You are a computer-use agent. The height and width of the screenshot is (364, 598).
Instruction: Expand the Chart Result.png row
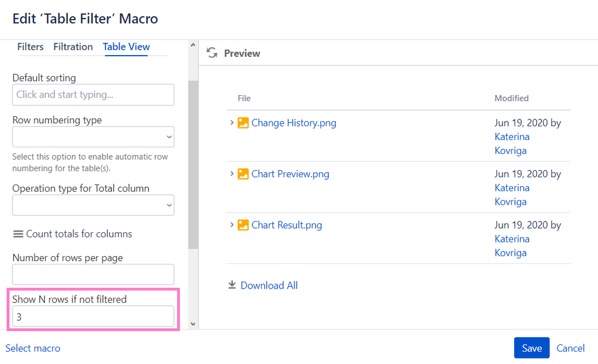[232, 225]
